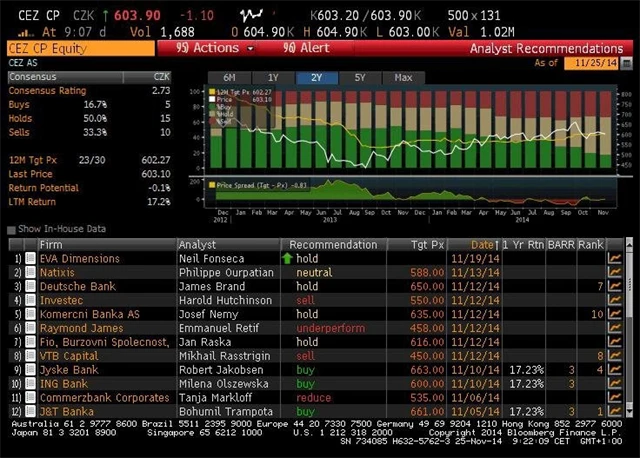This screenshot has height=458, width=640.
Task: Show the chart icon for J&T Banka row
Action: tap(614, 411)
